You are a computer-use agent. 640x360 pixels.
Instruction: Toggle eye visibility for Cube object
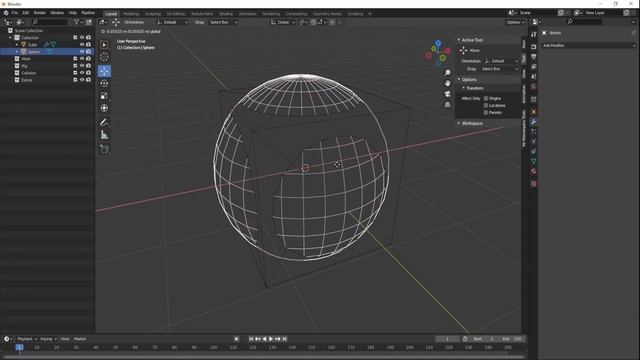coord(82,44)
